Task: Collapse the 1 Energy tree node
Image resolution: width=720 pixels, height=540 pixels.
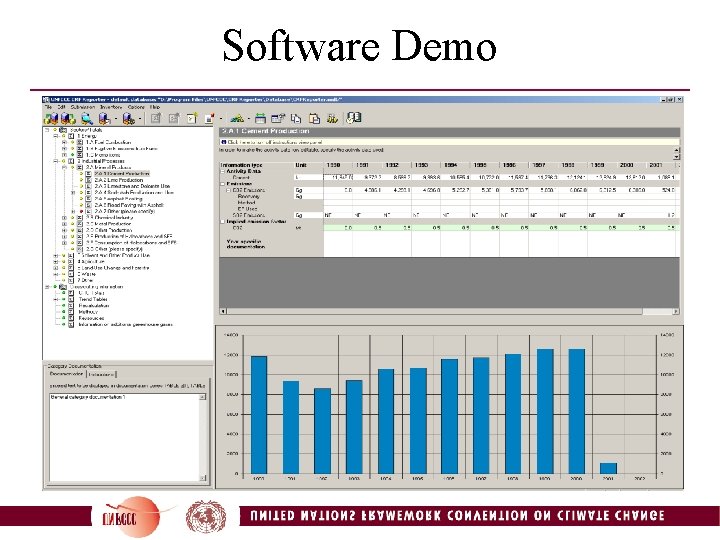Action: tap(56, 136)
